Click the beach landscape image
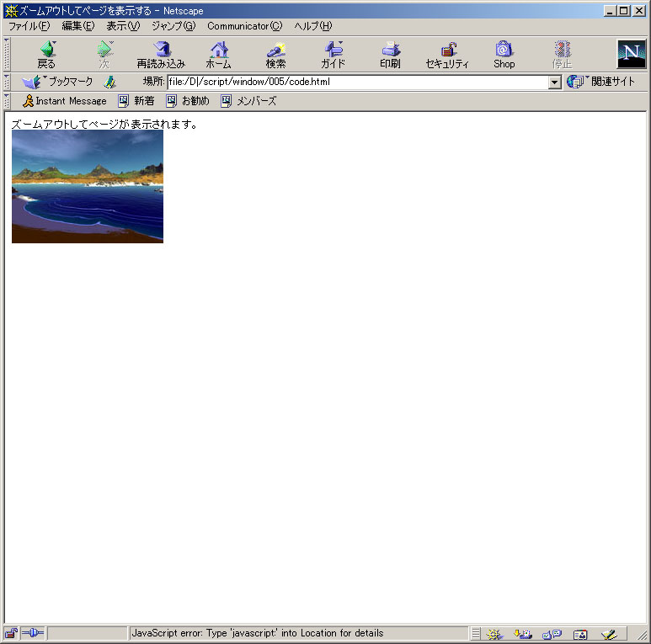651x644 pixels. pos(88,186)
